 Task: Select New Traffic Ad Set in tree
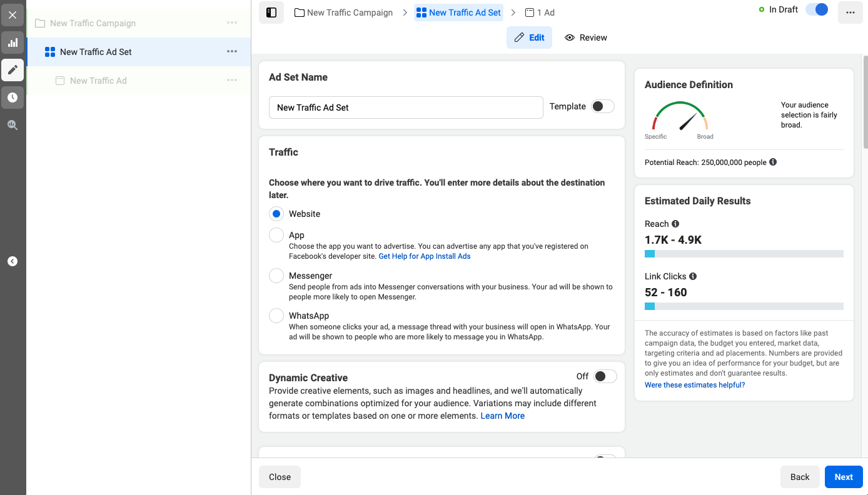(139, 52)
